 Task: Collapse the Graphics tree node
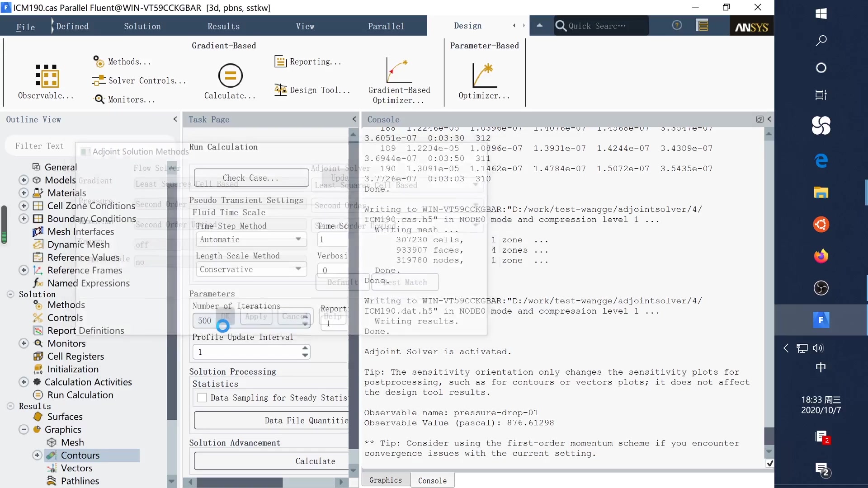[24, 430]
